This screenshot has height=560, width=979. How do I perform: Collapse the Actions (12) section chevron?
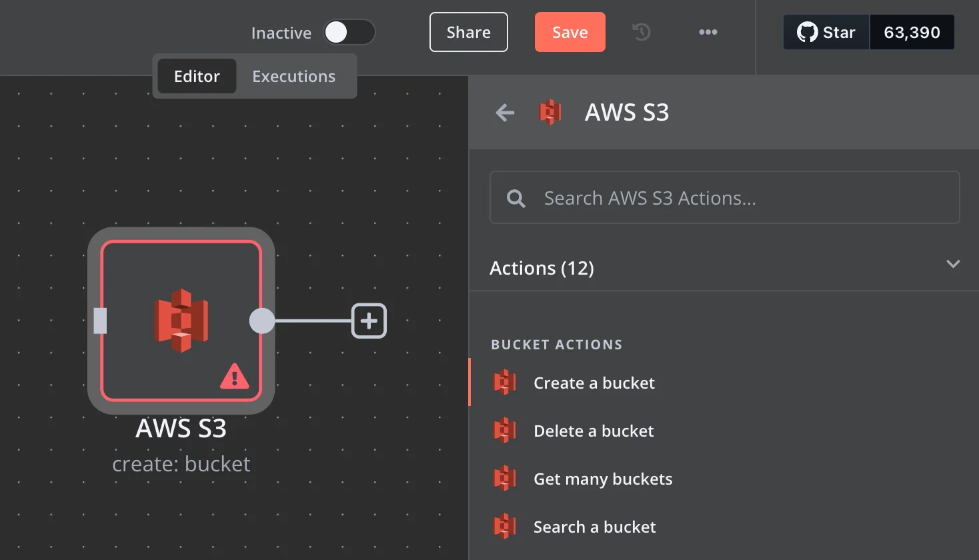[953, 264]
